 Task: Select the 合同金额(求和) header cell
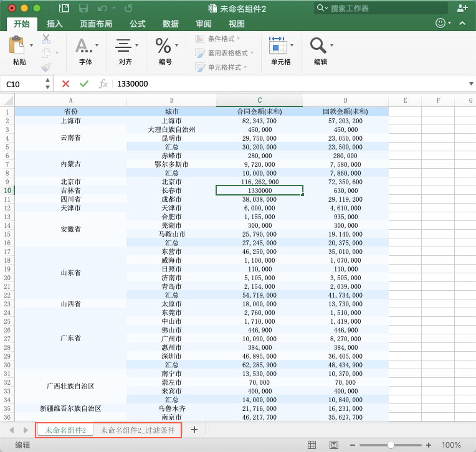pyautogui.click(x=260, y=111)
